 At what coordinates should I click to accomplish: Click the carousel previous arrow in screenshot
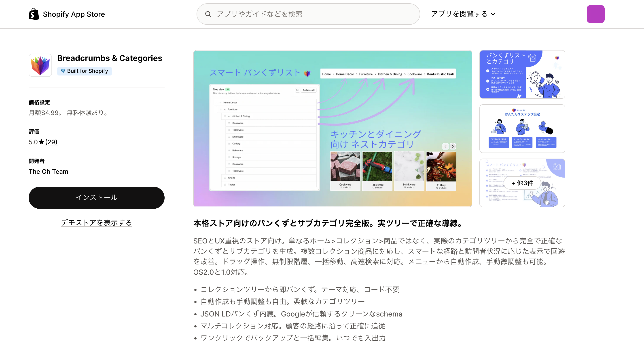coord(445,146)
